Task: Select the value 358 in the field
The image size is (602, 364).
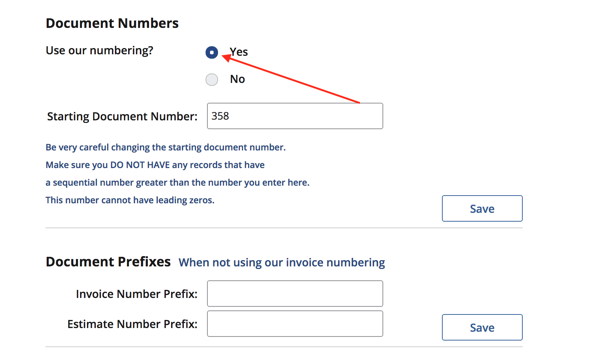Action: coord(220,116)
